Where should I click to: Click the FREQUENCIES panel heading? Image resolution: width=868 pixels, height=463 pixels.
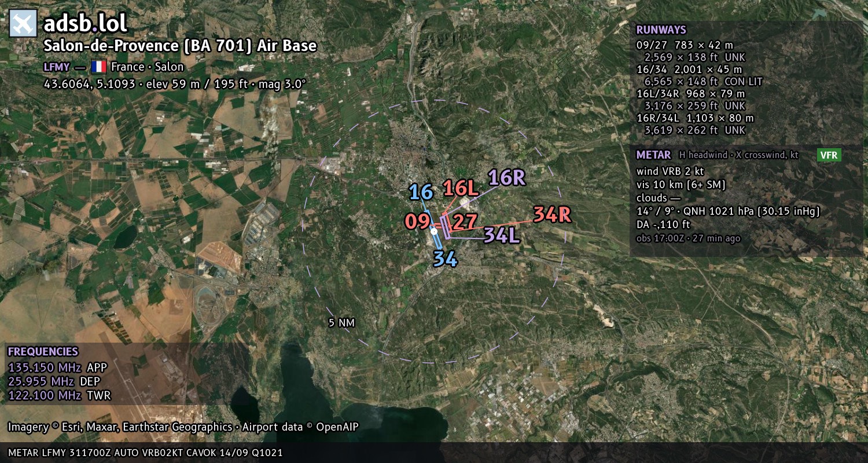(x=43, y=351)
